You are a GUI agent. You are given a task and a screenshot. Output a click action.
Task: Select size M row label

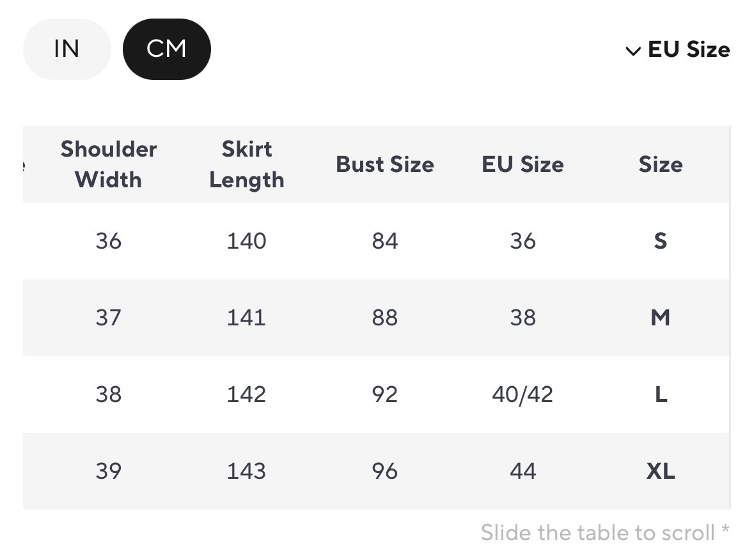pyautogui.click(x=660, y=318)
